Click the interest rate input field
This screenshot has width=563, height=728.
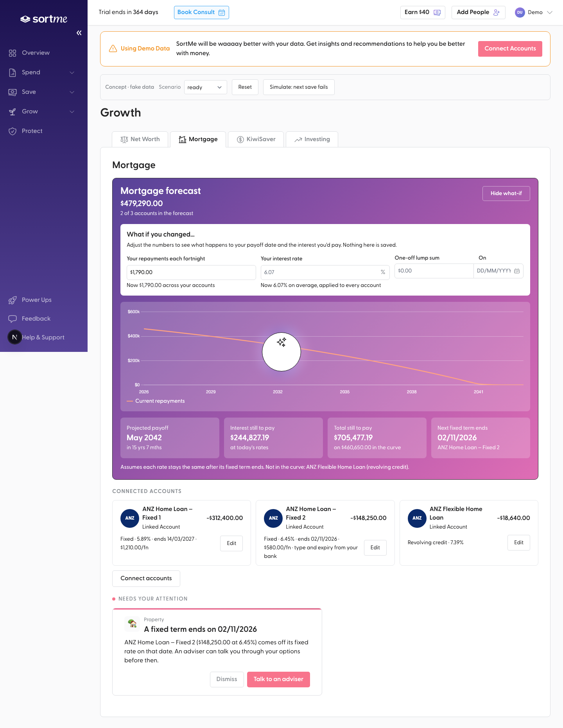[x=325, y=273]
